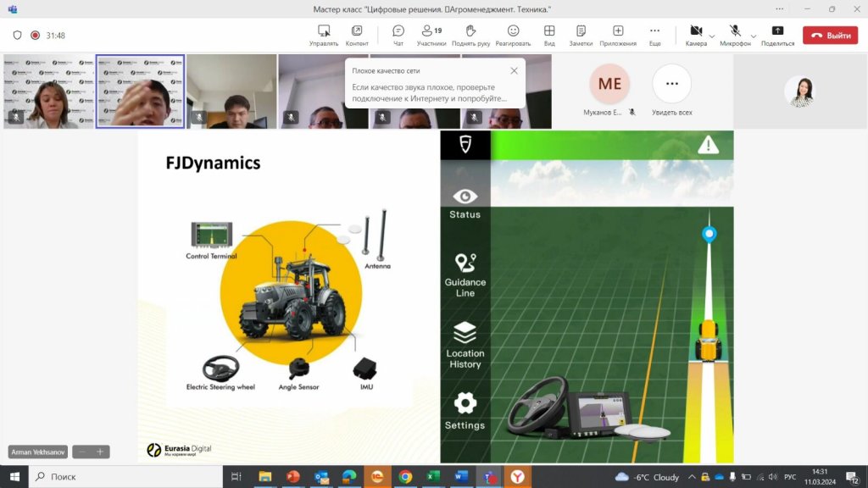Click the red recording indicator
This screenshot has width=868, height=488.
[x=36, y=36]
